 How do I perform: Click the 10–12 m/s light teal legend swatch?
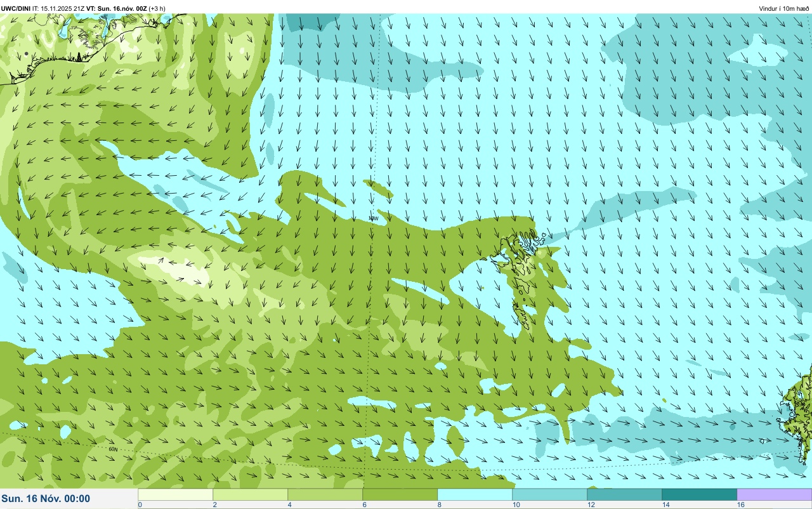click(x=550, y=494)
